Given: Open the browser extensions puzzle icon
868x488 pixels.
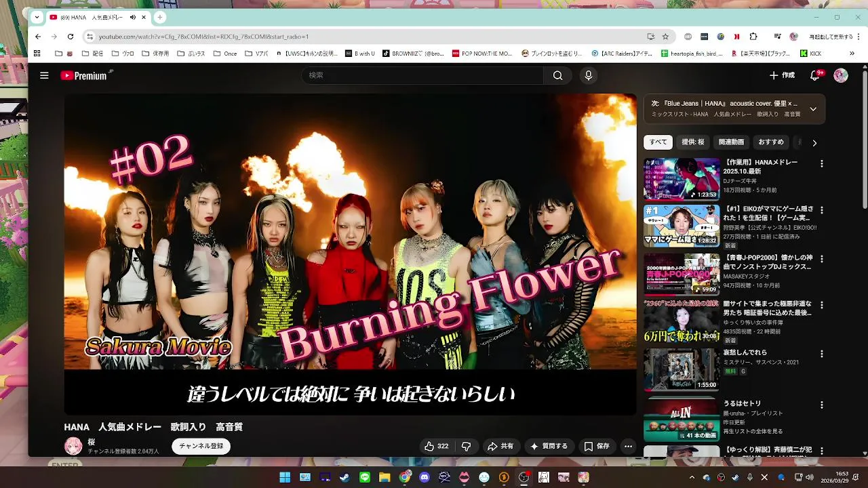Looking at the screenshot, I should [753, 37].
